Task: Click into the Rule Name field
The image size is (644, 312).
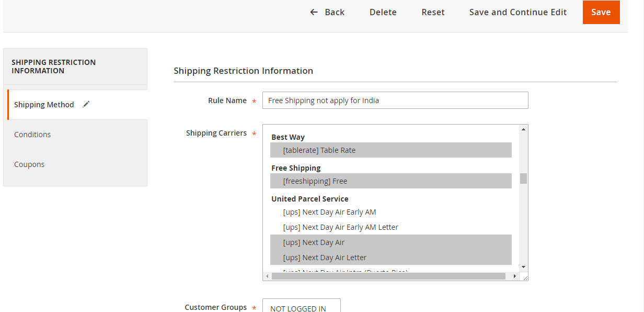Action: pos(395,101)
